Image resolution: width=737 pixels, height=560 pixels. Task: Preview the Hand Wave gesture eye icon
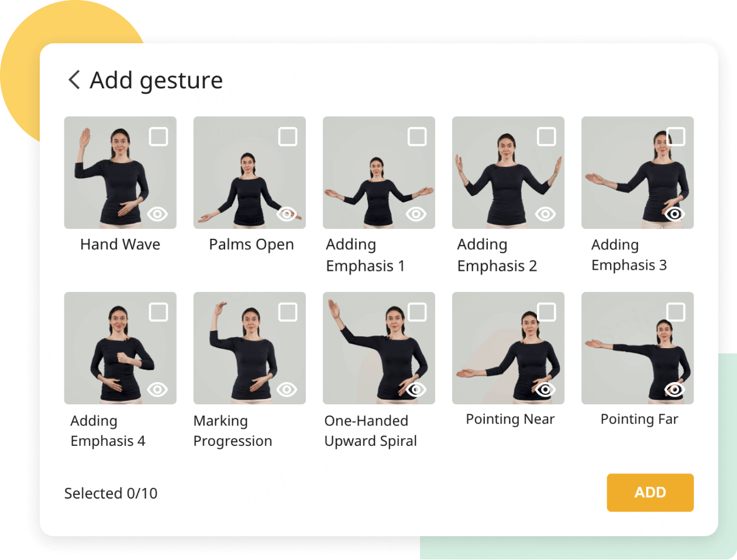[157, 214]
